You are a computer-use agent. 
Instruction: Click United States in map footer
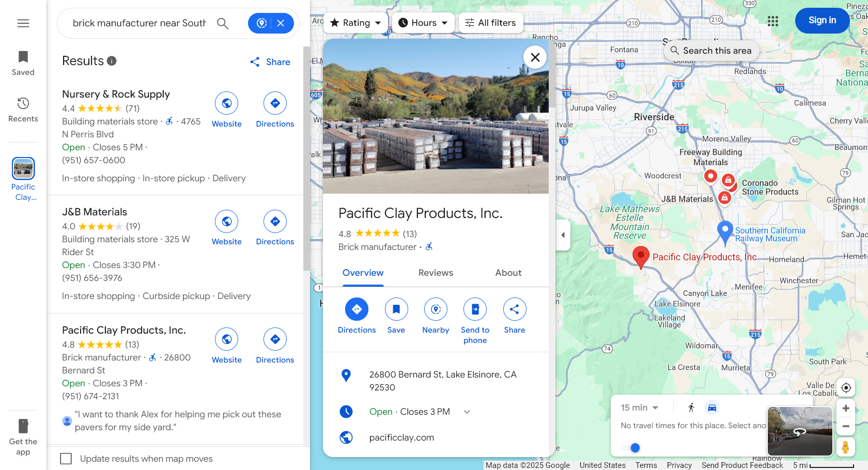pos(602,465)
